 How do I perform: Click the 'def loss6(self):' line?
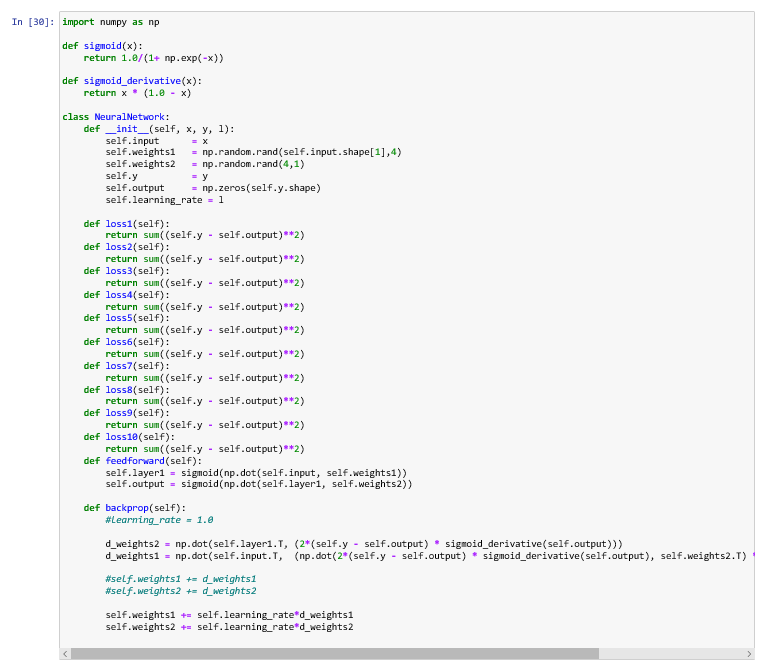click(127, 342)
